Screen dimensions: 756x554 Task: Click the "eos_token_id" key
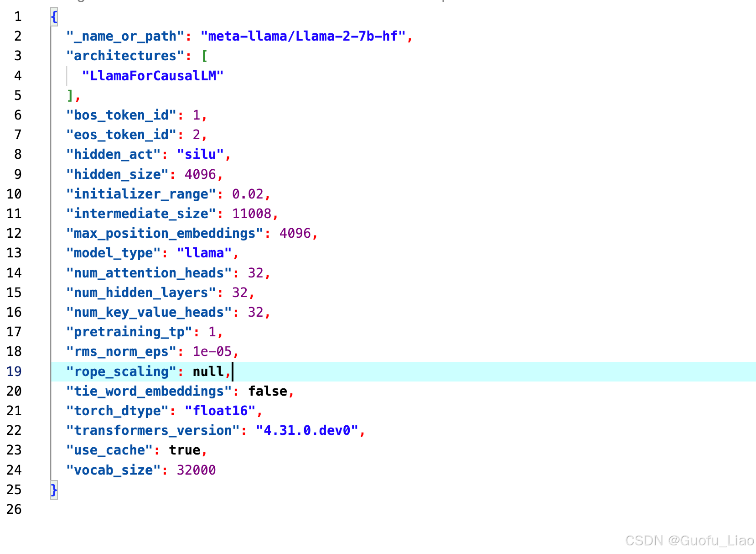pos(121,135)
